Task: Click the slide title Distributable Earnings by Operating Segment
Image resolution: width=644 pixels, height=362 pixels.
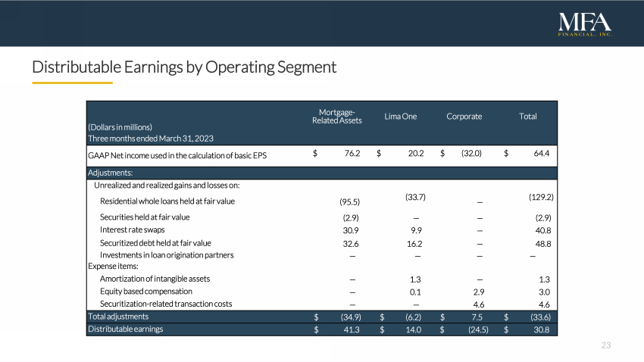Action: [x=184, y=67]
